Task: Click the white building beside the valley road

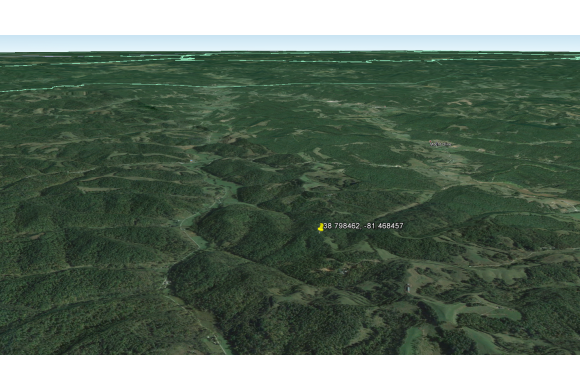Action: 165,283
